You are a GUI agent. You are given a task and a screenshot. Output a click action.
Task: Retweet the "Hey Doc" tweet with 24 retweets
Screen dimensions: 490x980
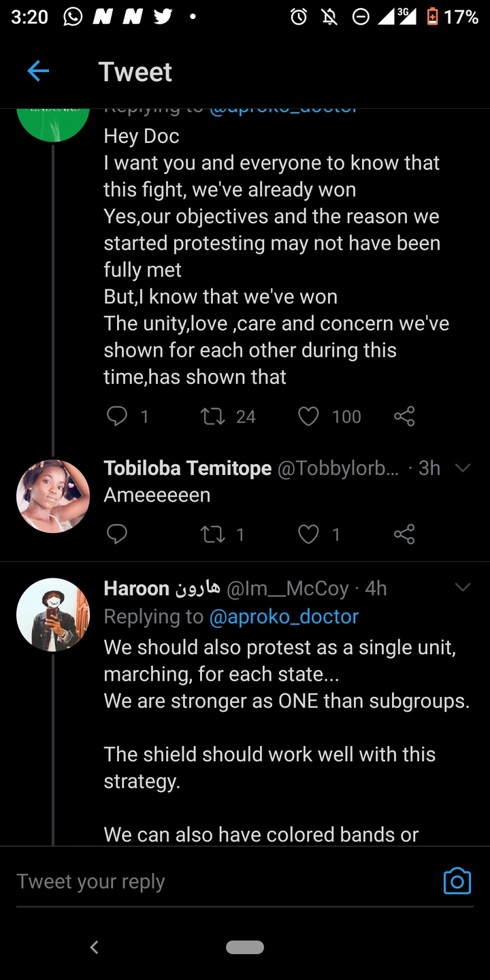click(214, 416)
